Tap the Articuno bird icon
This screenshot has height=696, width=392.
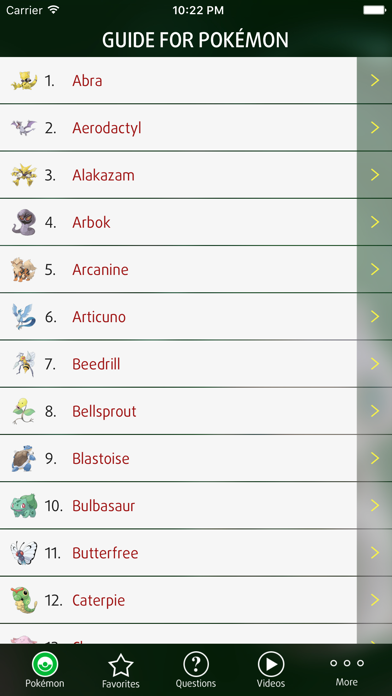click(24, 316)
